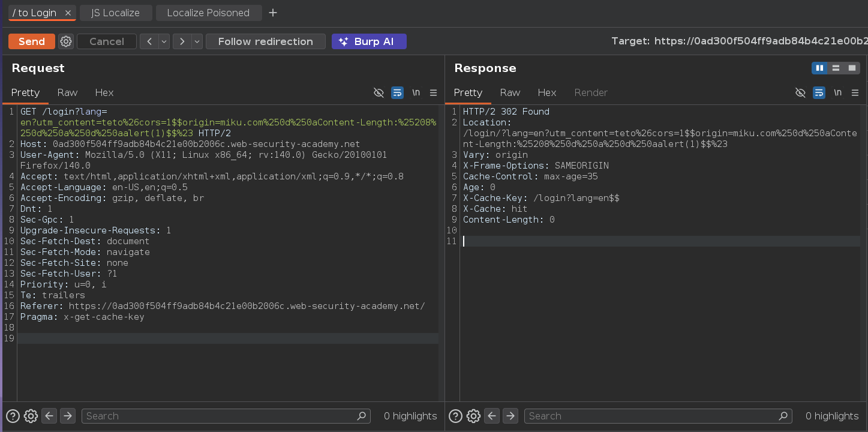Viewport: 868px width, 432px height.
Task: Open Response search help icon
Action: pyautogui.click(x=455, y=416)
